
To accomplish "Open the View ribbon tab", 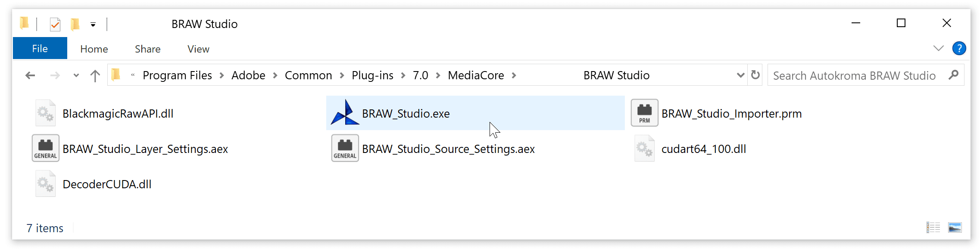I will 198,49.
